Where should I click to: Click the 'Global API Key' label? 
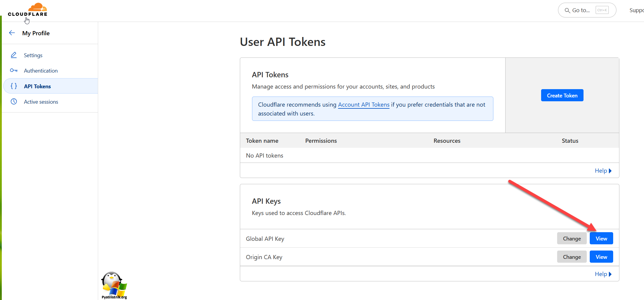pyautogui.click(x=265, y=239)
